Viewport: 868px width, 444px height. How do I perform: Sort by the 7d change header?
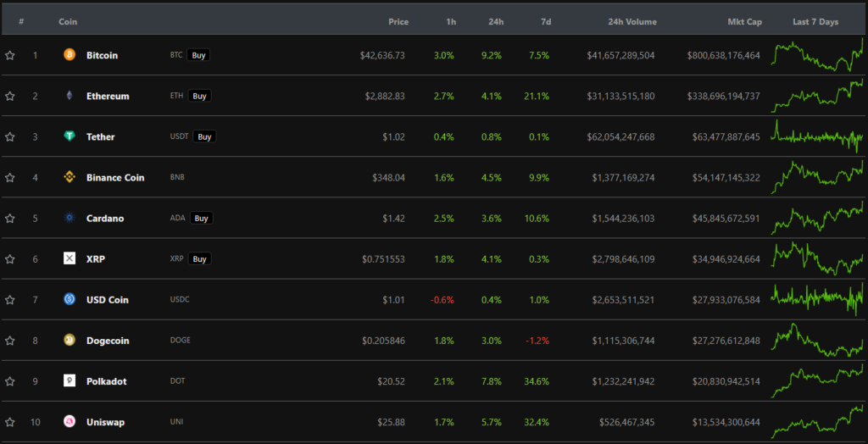point(542,22)
